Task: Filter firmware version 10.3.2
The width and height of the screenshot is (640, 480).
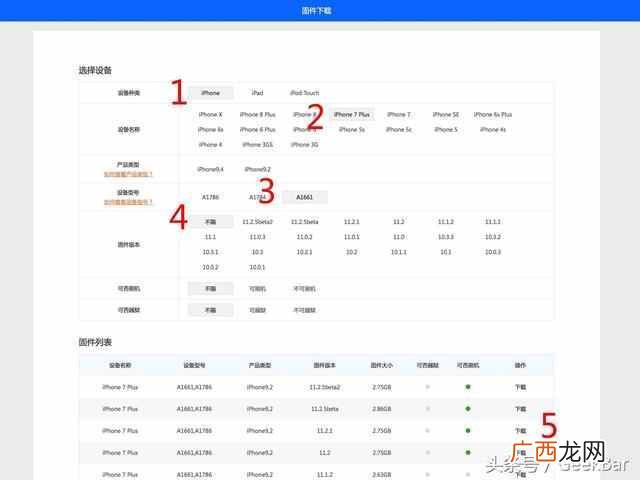Action: [x=493, y=237]
